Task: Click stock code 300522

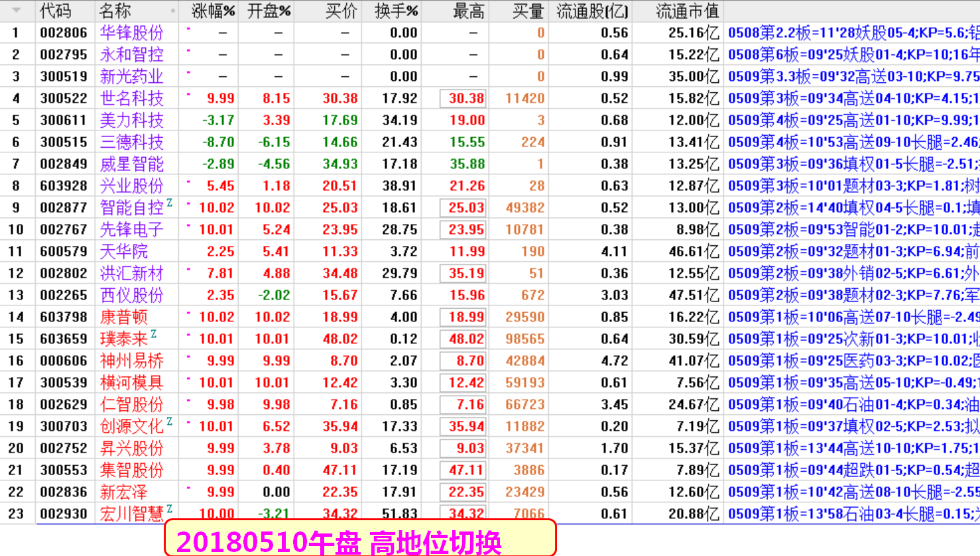Action: tap(64, 98)
